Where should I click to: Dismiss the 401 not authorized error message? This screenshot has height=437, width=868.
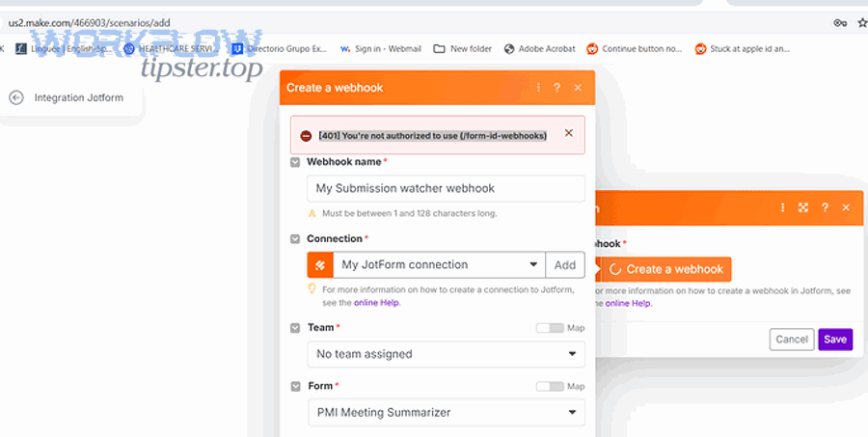coord(568,133)
